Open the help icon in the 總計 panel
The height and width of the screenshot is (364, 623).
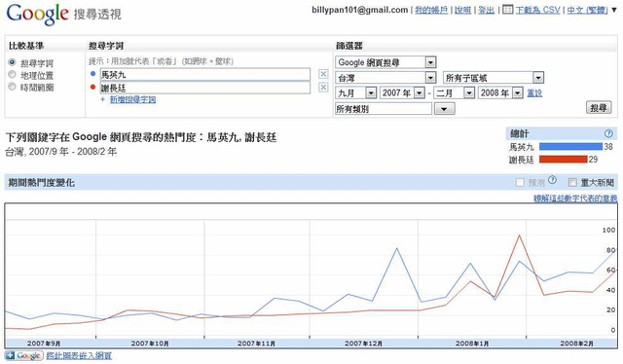pos(608,133)
